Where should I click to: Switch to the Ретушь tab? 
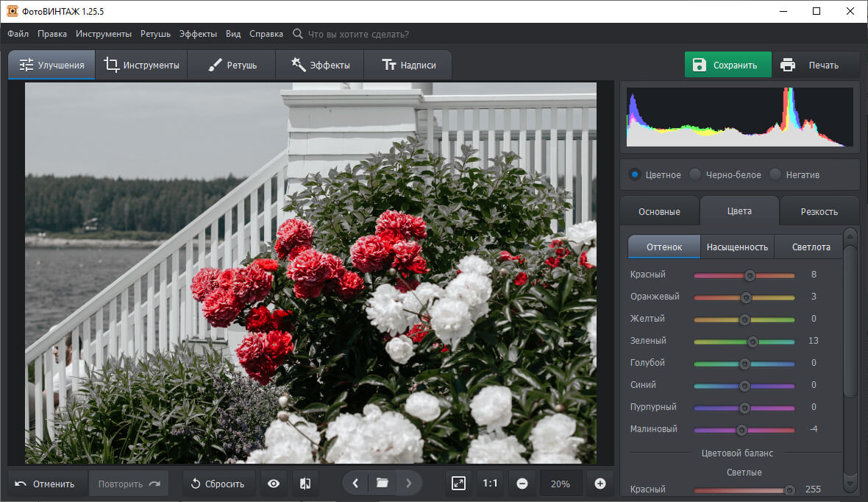coord(232,65)
